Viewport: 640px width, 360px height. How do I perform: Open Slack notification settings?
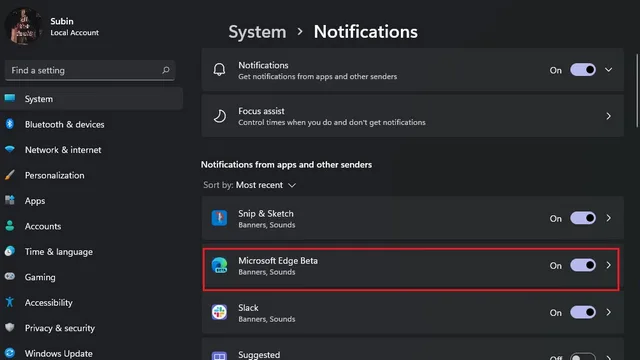412,313
